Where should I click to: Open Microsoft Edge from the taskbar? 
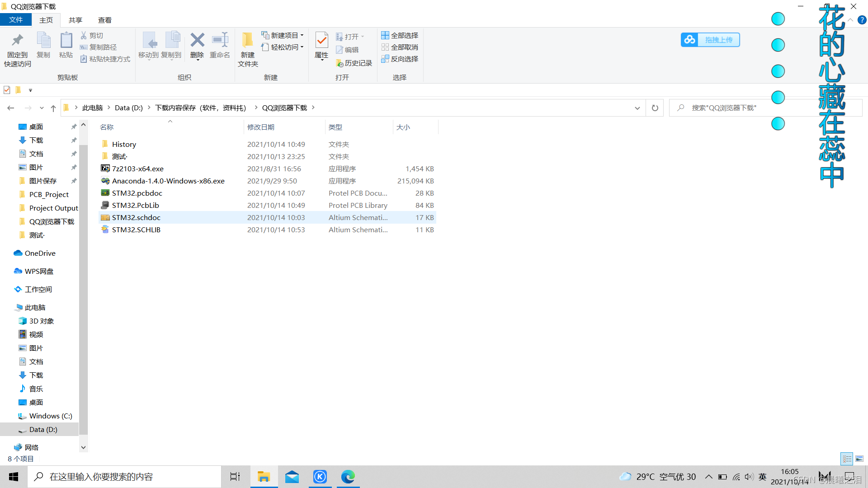click(x=348, y=477)
